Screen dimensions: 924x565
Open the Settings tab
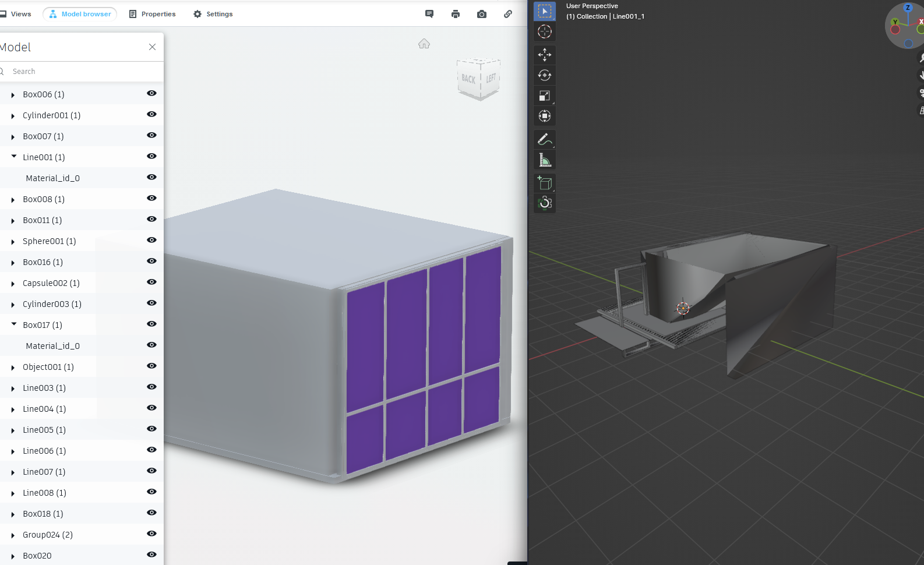click(213, 14)
